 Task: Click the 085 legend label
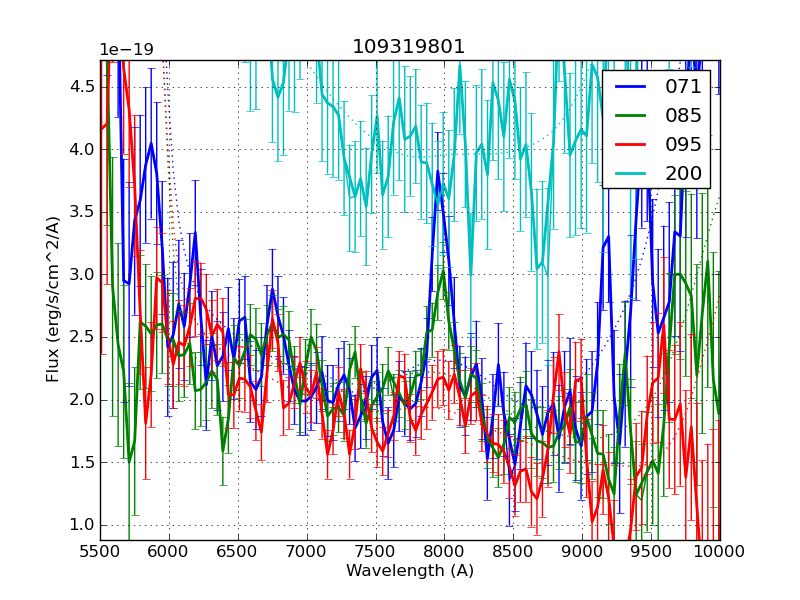pos(684,115)
